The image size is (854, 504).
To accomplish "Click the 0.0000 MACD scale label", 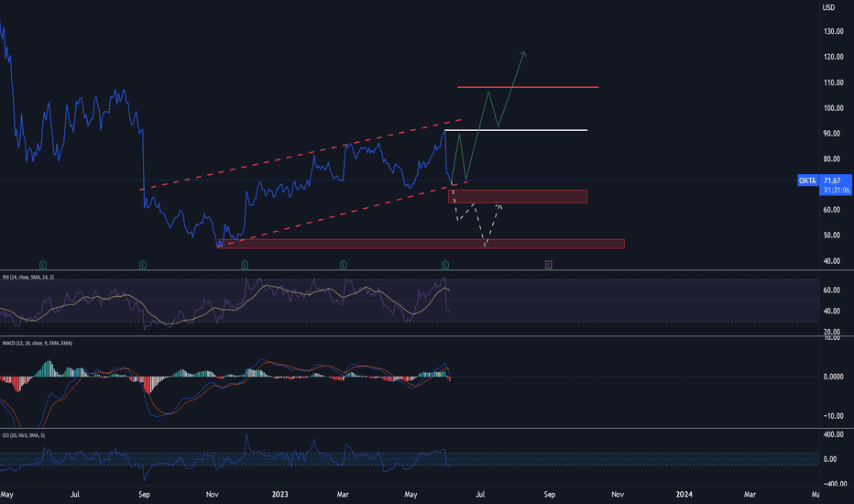I will point(833,377).
